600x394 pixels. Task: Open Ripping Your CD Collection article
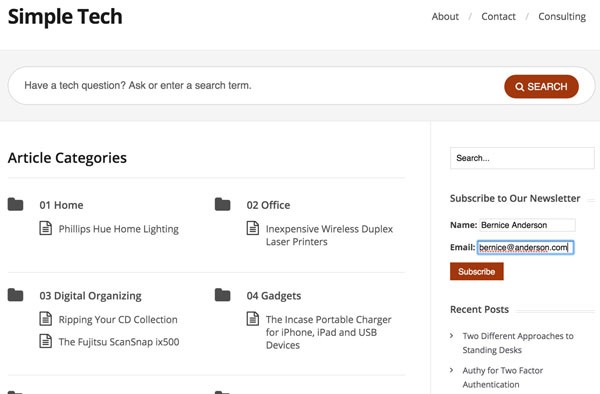pos(118,320)
